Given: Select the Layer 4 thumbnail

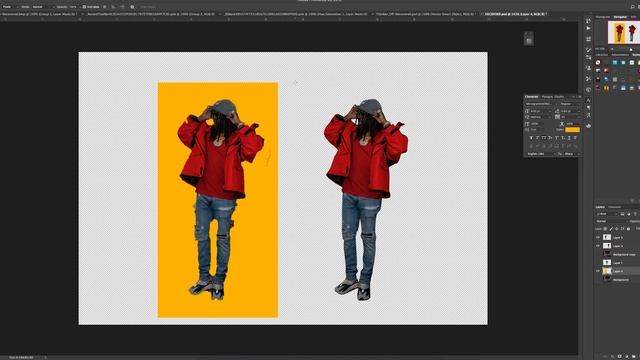Looking at the screenshot, I should click(x=607, y=271).
